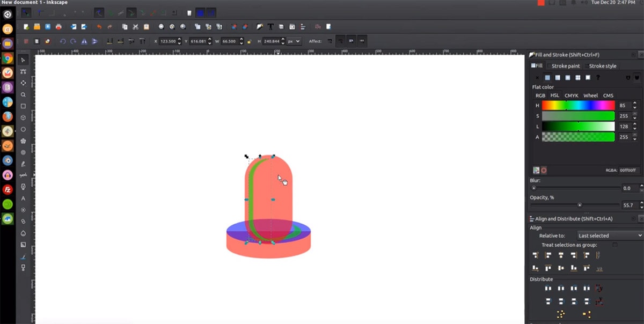Toggle the width-height lock ratio
Screen dimensions: 644x324
point(250,41)
